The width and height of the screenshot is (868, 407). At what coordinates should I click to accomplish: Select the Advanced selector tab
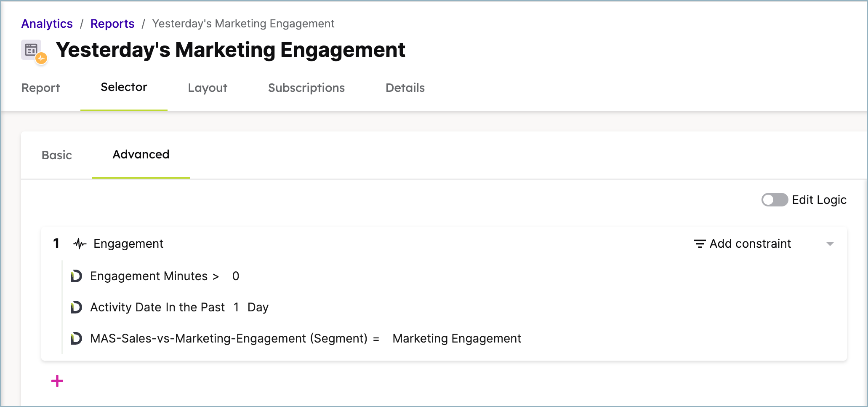pos(141,154)
